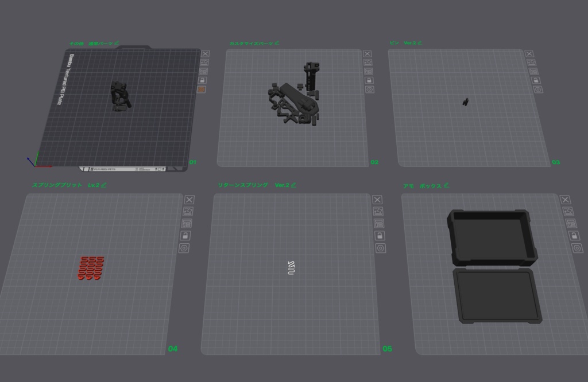This screenshot has height=382, width=588.
Task: Click the plate name スプリングブリット Lv.2
Action: pos(65,185)
